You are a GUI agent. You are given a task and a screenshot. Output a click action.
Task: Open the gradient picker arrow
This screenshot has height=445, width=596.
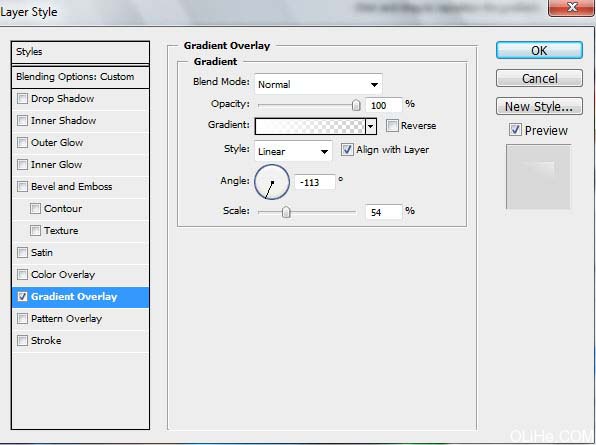click(x=371, y=126)
